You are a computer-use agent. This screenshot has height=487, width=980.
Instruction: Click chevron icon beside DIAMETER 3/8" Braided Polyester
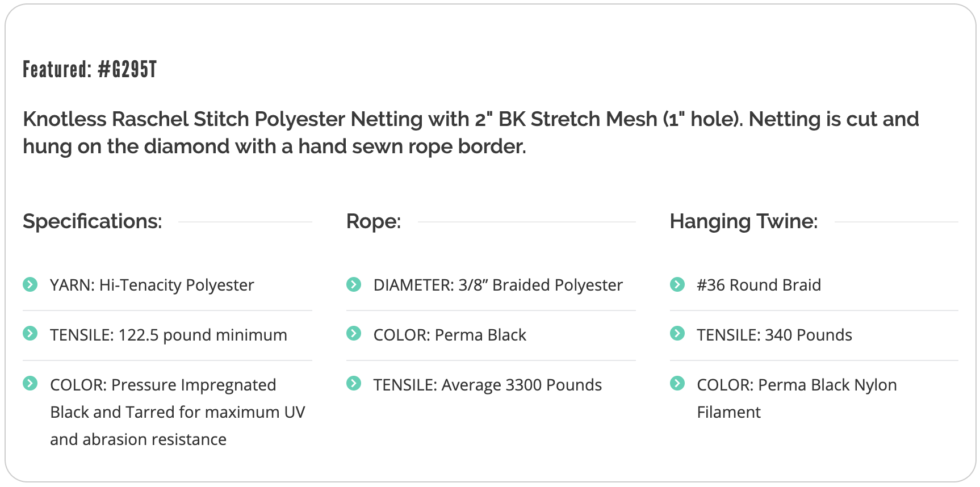(x=354, y=284)
